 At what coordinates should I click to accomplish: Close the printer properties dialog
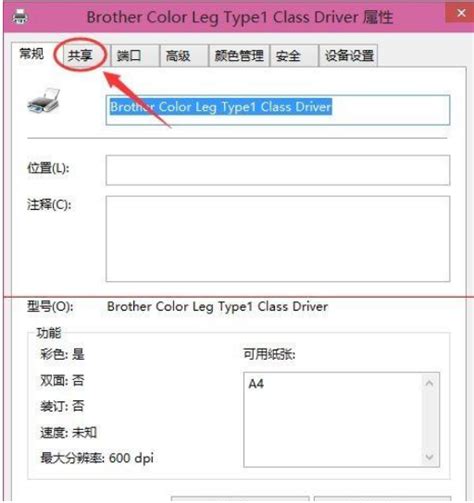coord(461,13)
